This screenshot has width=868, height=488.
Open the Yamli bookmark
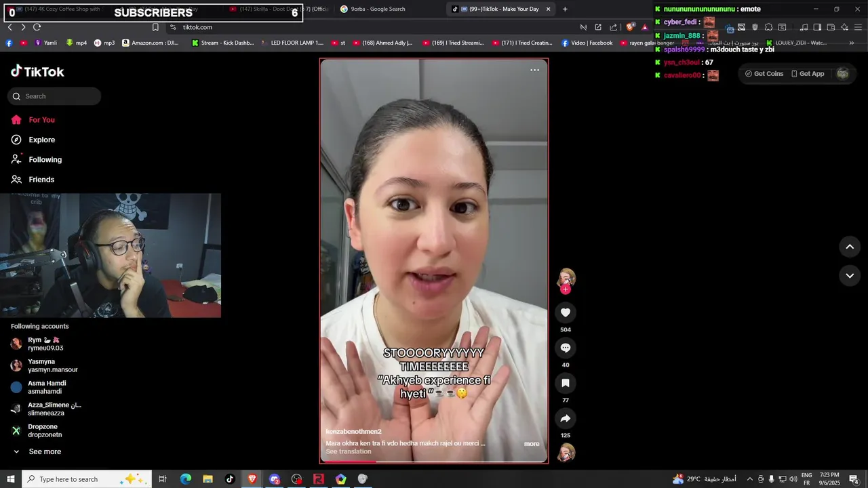[x=46, y=43]
